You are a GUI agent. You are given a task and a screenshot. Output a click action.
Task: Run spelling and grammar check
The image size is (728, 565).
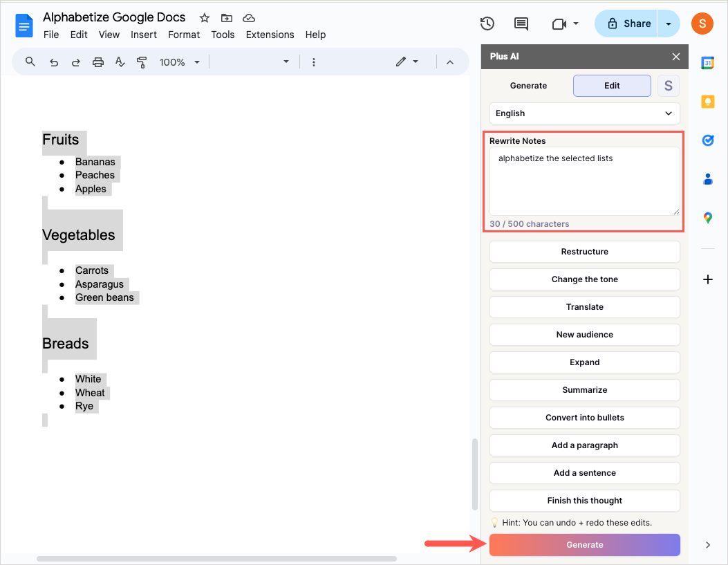point(120,62)
